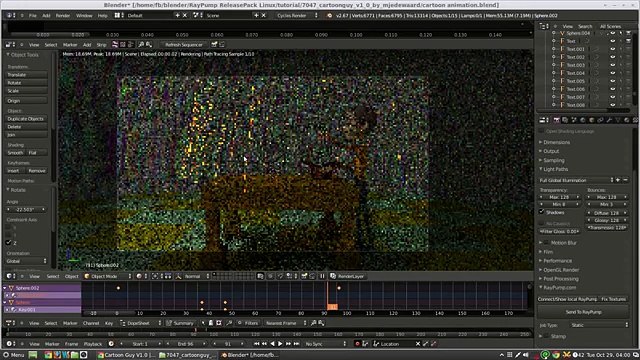Open the Object Mode dropdown

point(108,276)
